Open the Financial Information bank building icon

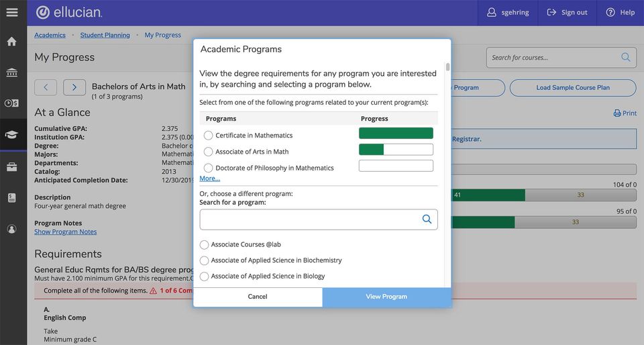pos(12,72)
